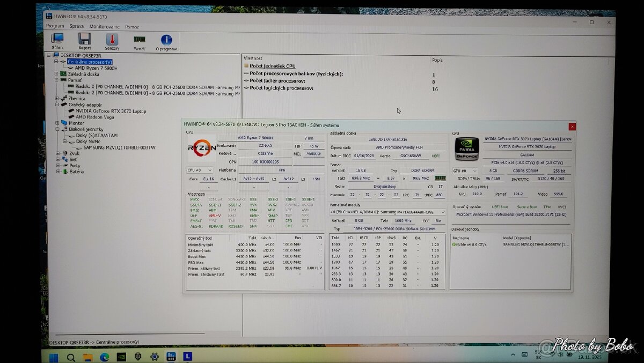Open the Súhrn summary via its toolbar icon
This screenshot has width=644, height=363.
point(57,40)
